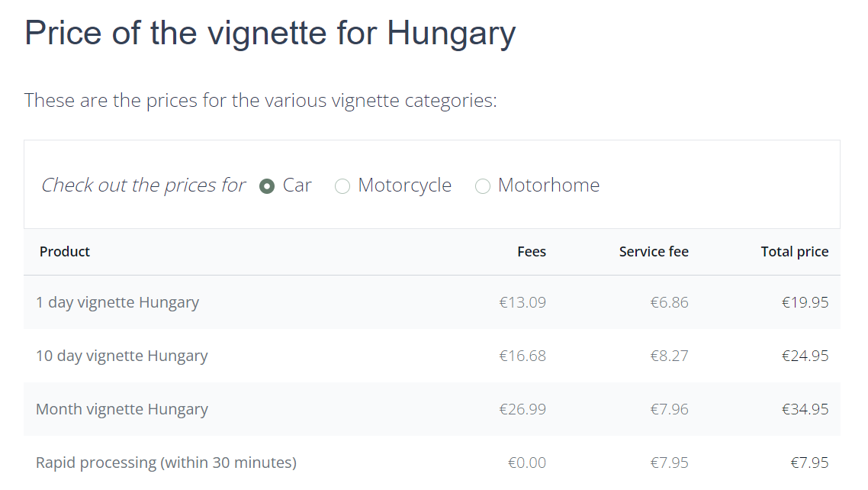Image resolution: width=868 pixels, height=490 pixels.
Task: Click the €24.95 total price
Action: [x=805, y=356]
